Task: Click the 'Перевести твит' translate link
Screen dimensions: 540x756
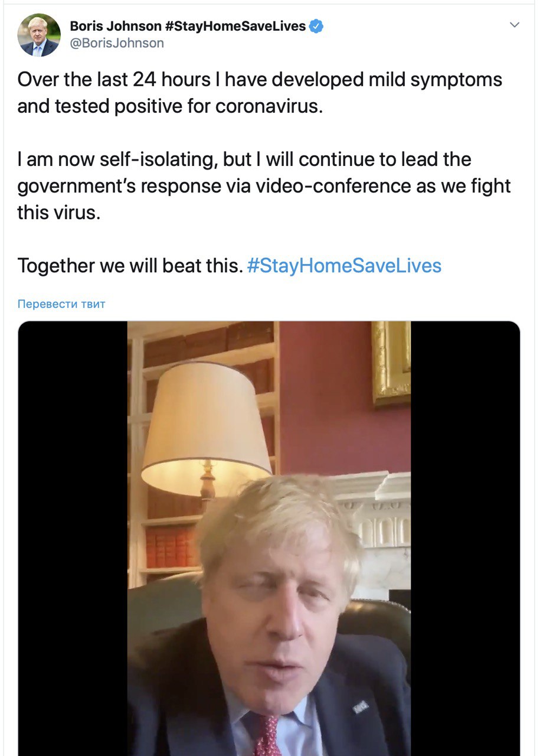Action: coord(61,304)
